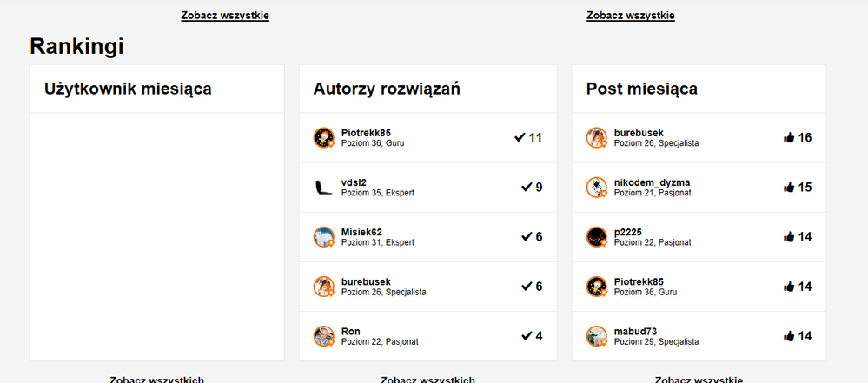Click checkmark icon next to vdsl2's 9

pos(527,187)
